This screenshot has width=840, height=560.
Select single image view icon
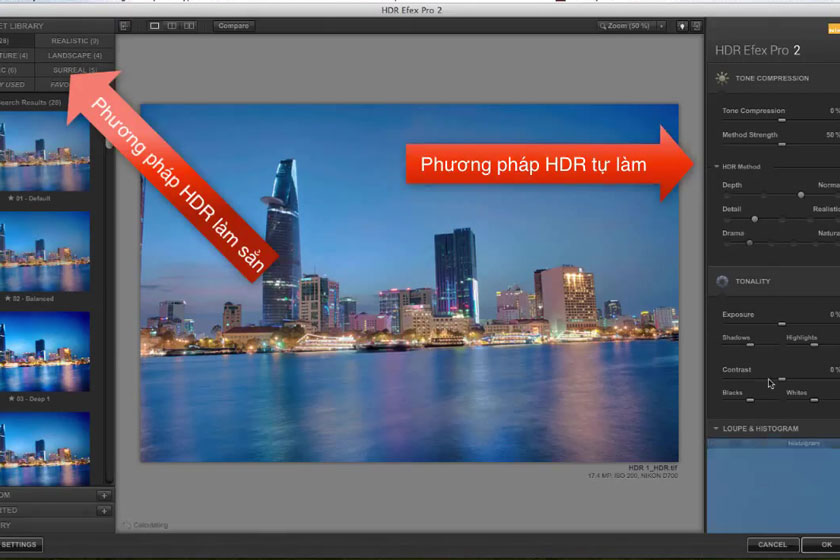coord(154,26)
